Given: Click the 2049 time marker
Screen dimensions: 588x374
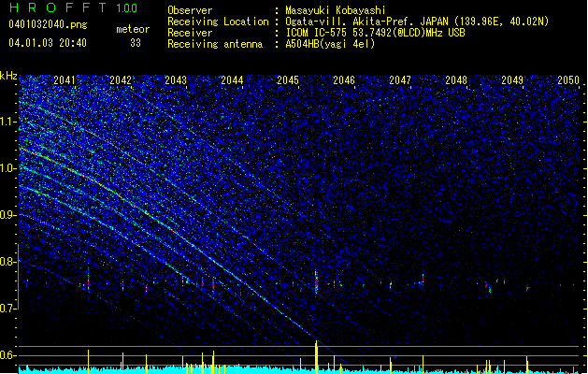Looking at the screenshot, I should [x=512, y=79].
